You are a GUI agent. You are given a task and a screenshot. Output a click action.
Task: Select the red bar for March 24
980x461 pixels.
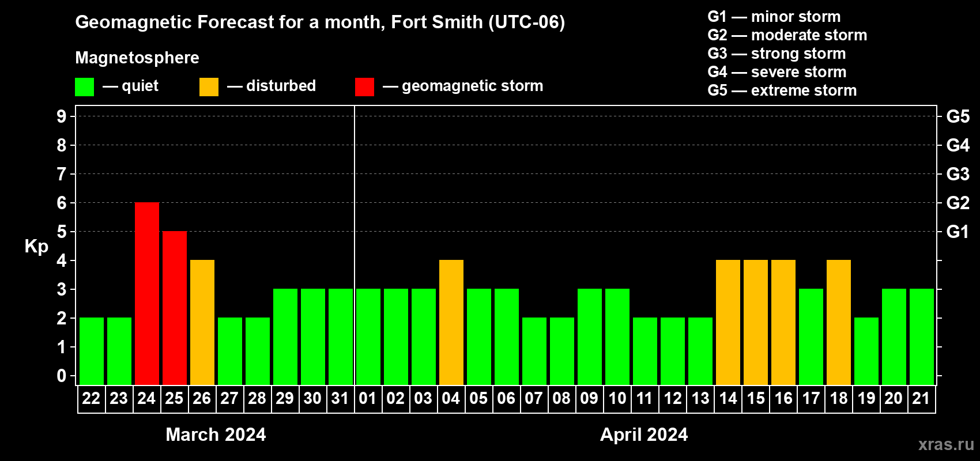[x=147, y=293]
